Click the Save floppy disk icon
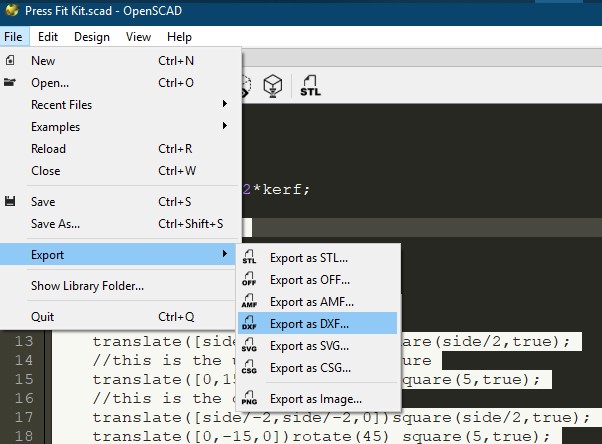 [10, 201]
